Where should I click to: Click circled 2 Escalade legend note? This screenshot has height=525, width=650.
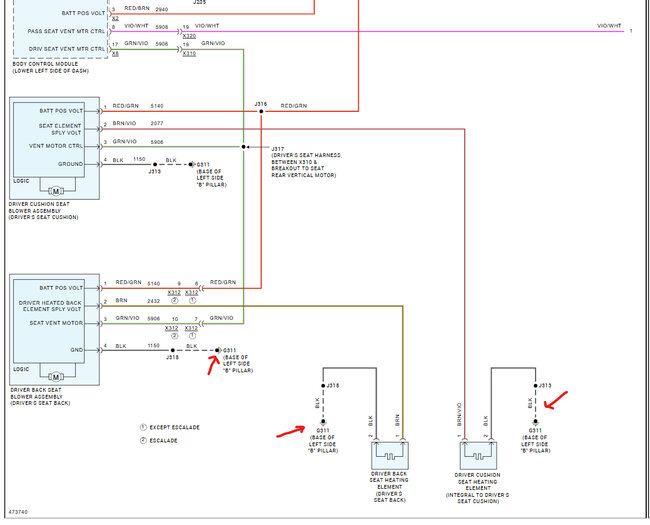click(x=159, y=440)
